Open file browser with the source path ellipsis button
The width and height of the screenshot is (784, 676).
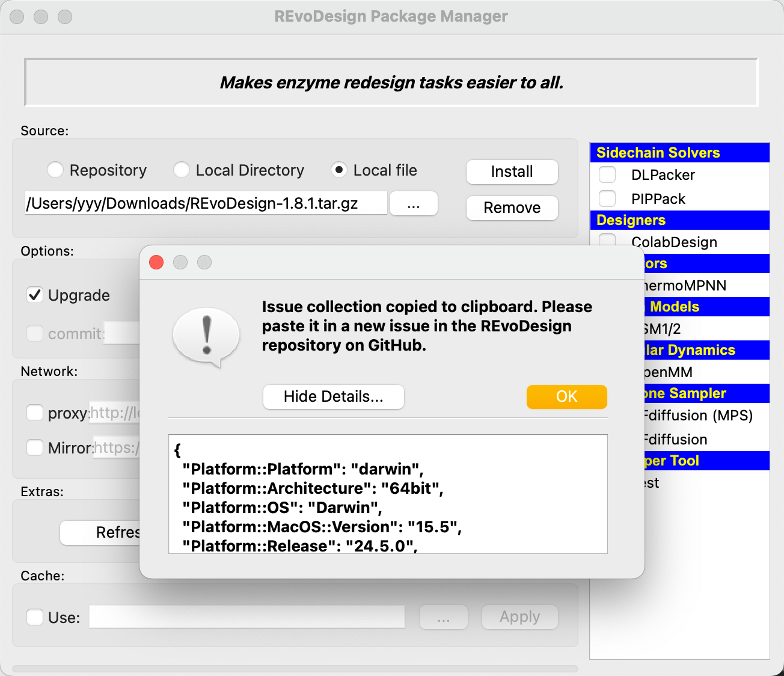click(x=414, y=203)
